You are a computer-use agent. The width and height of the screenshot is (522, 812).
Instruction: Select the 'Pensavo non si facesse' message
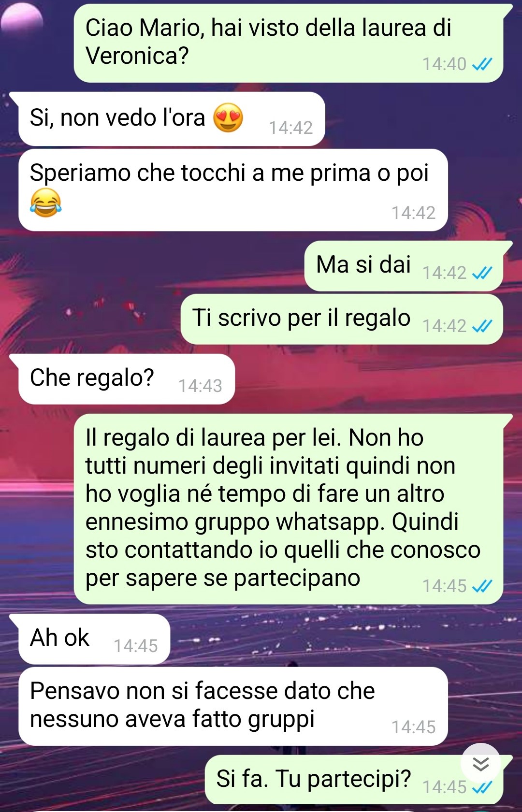(233, 706)
